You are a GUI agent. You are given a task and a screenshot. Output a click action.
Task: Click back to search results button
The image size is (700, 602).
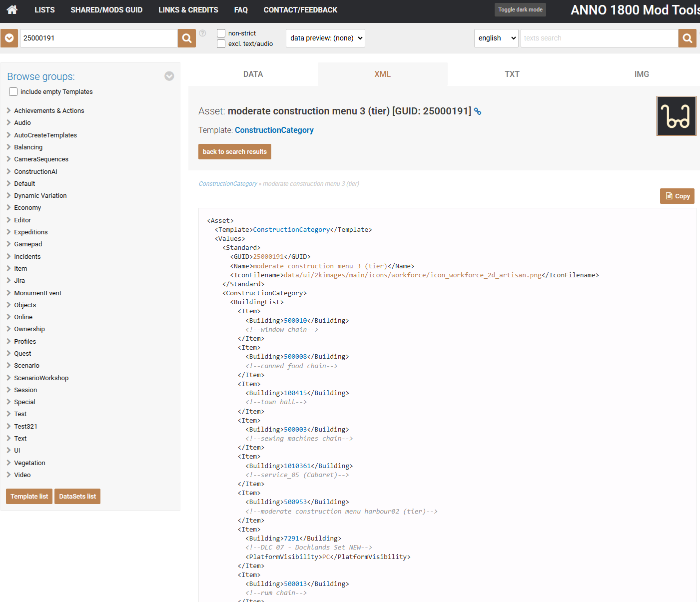pos(234,152)
